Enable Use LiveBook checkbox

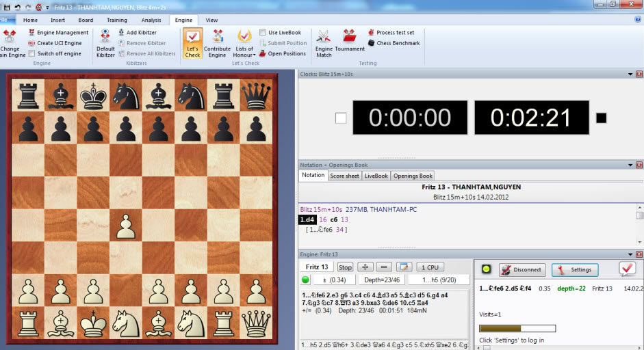262,32
